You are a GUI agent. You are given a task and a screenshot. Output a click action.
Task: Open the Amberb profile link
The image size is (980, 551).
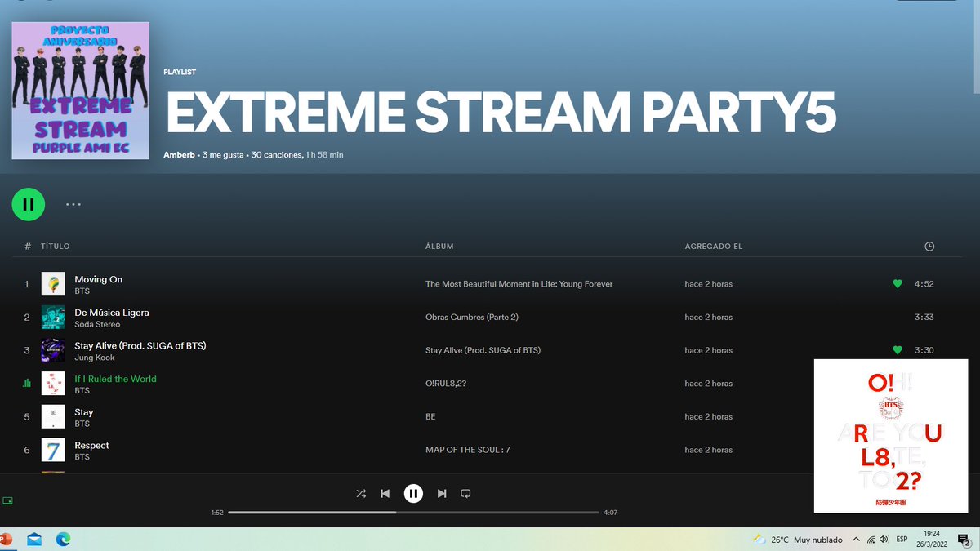179,154
